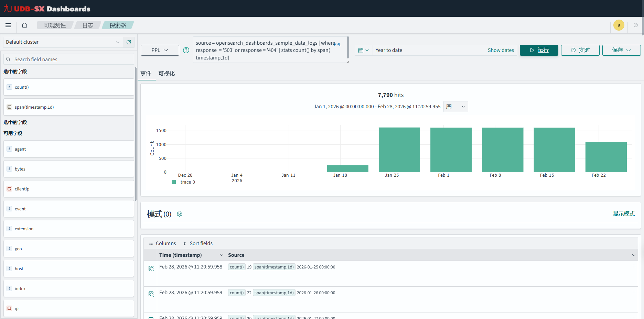Viewport: 644px width, 319px height.
Task: Click the 显示模式 link
Action: [623, 214]
